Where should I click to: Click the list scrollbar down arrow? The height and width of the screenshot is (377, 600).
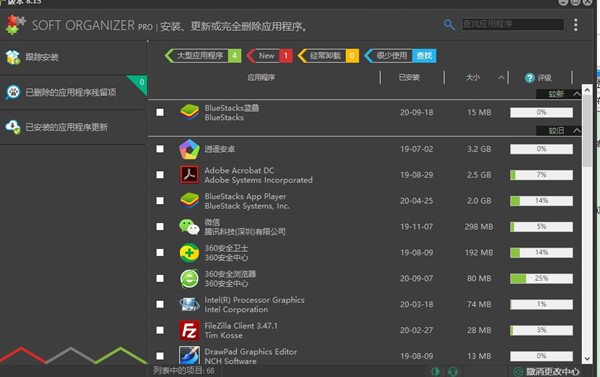(587, 359)
